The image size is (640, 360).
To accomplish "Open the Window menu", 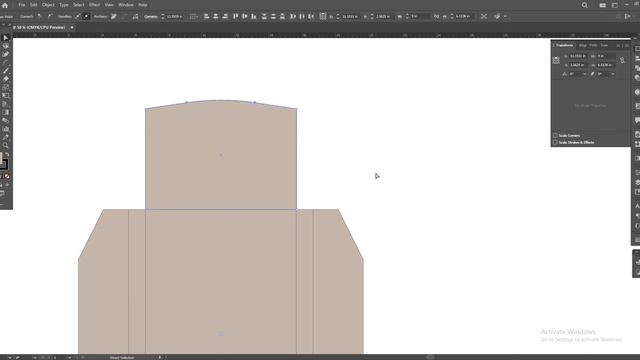I will click(126, 5).
